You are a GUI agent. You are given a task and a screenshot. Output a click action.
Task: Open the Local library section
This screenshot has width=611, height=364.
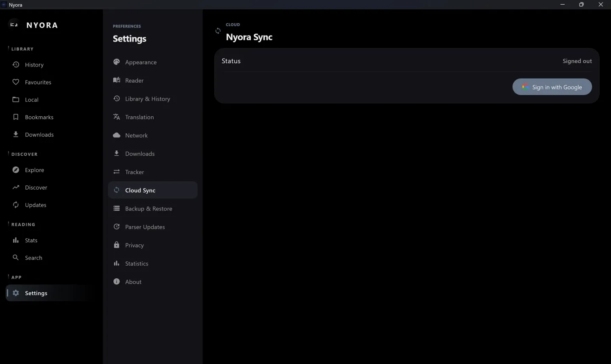(x=51, y=99)
